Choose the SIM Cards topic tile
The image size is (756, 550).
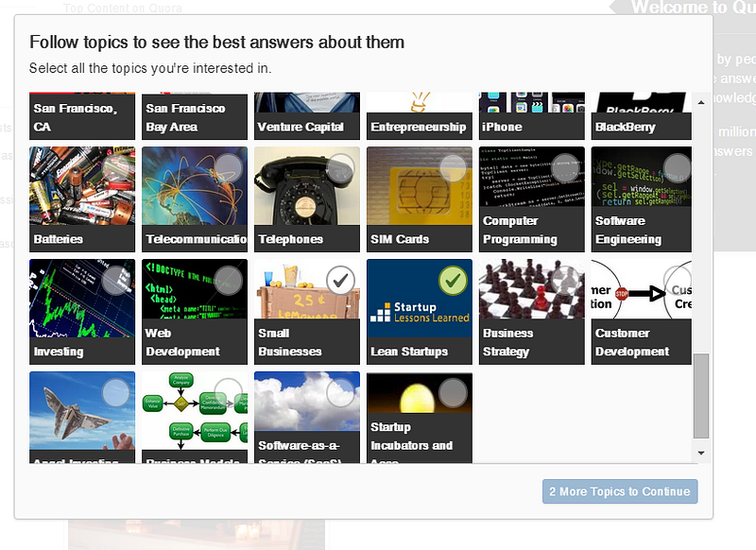click(x=419, y=199)
